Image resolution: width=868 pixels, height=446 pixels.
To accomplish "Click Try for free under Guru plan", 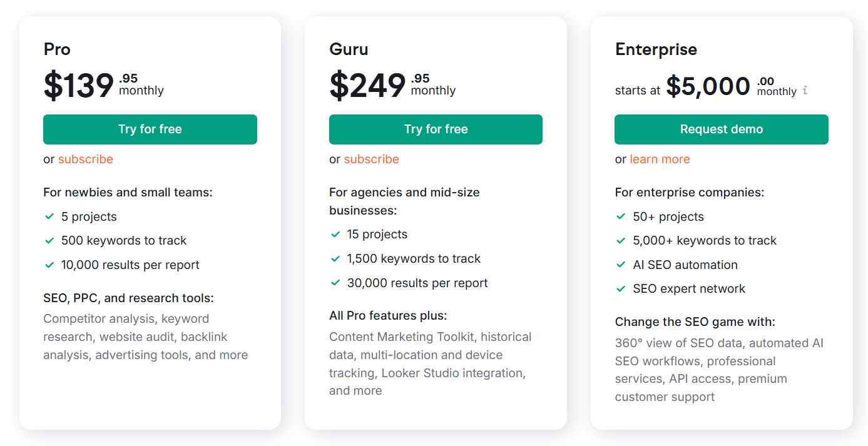I will 436,129.
